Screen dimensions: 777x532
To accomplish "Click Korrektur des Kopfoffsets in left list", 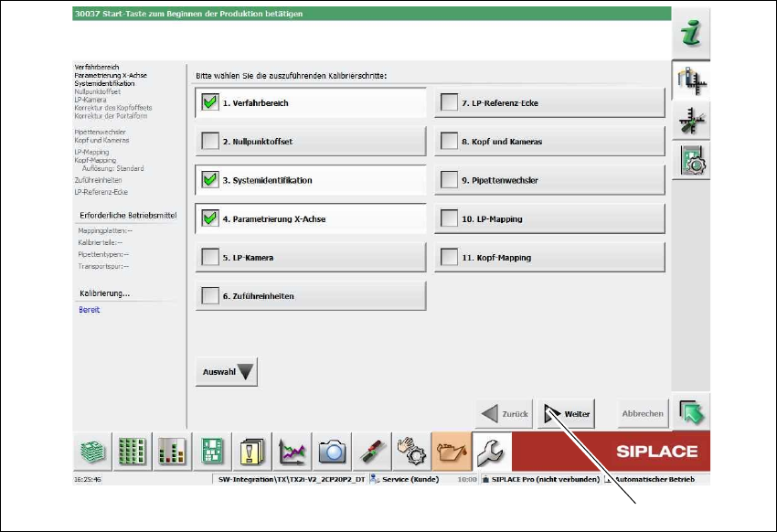I will pyautogui.click(x=113, y=108).
